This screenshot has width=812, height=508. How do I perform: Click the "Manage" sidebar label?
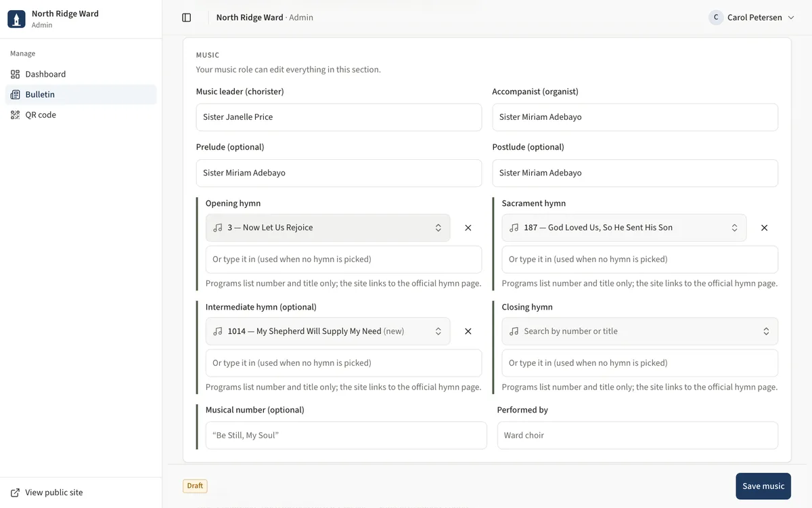[x=23, y=54]
